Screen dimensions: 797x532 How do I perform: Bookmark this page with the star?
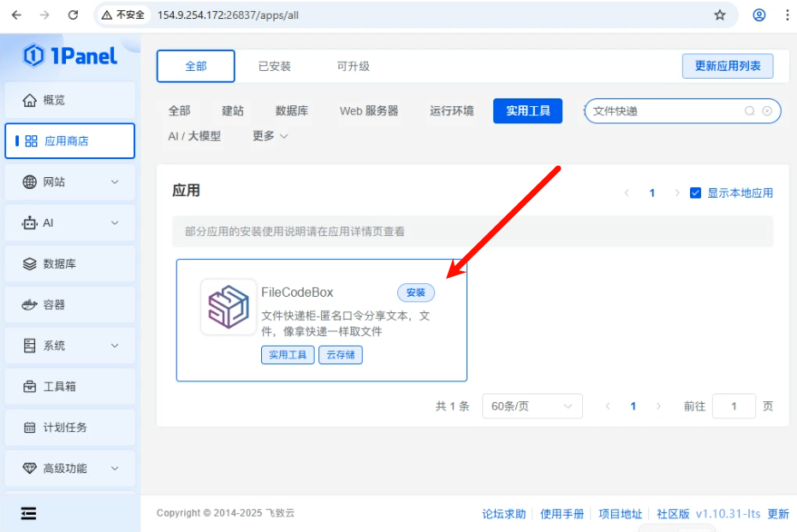click(x=720, y=15)
